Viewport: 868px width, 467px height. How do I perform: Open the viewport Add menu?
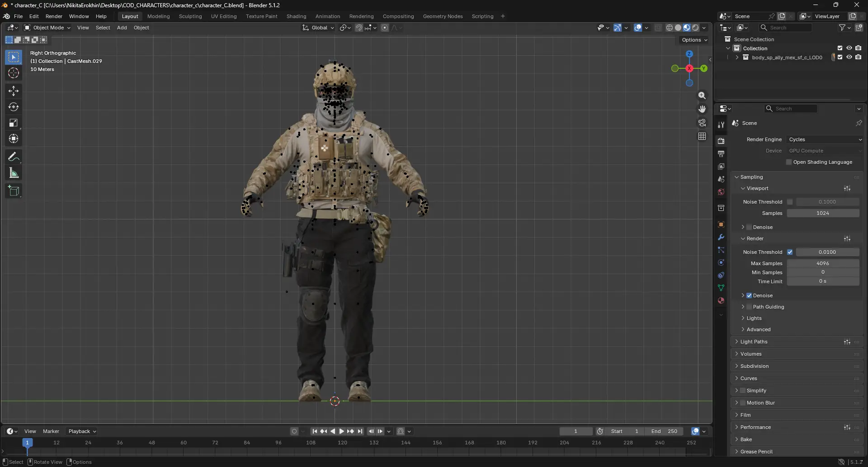pos(122,28)
